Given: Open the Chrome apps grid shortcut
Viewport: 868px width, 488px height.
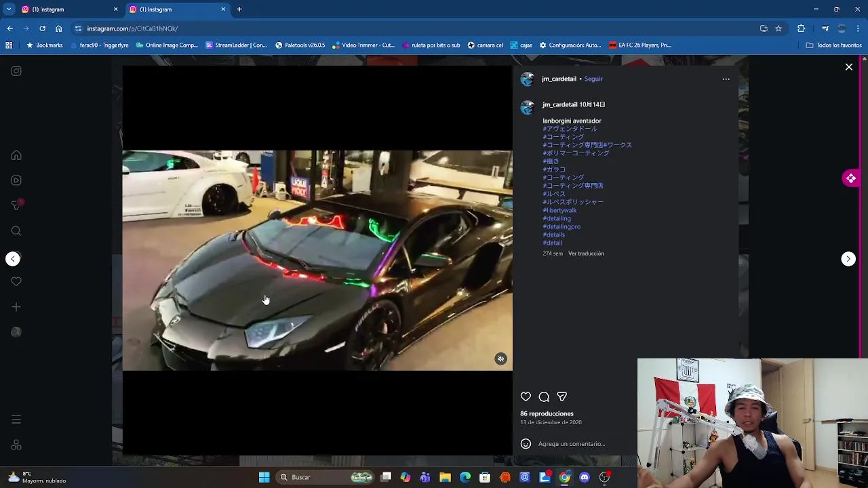Looking at the screenshot, I should pos(9,45).
